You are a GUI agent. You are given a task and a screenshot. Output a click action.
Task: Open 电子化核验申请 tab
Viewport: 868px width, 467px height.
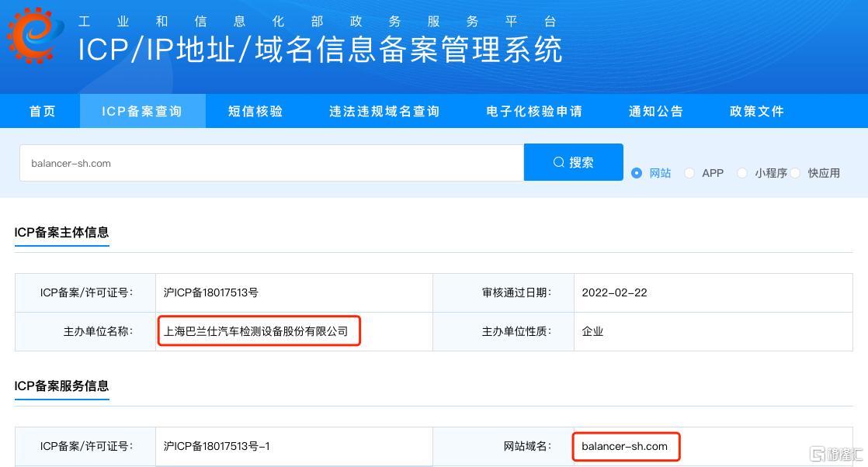(x=534, y=111)
